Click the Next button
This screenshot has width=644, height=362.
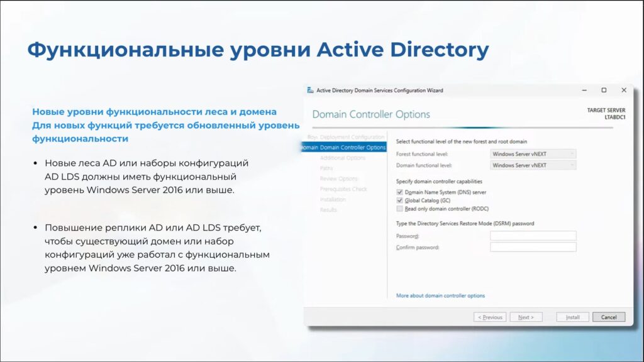(526, 317)
